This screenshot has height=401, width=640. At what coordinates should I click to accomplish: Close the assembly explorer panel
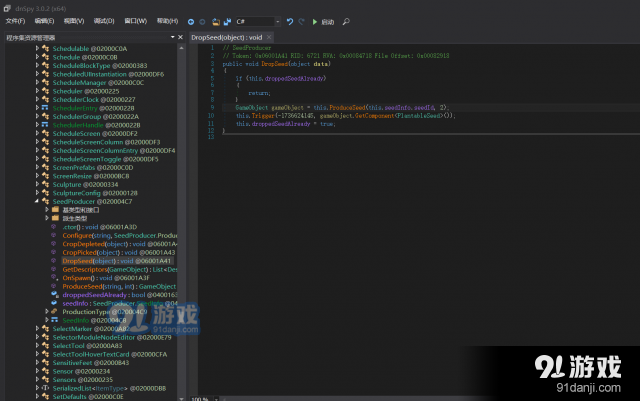pos(180,37)
